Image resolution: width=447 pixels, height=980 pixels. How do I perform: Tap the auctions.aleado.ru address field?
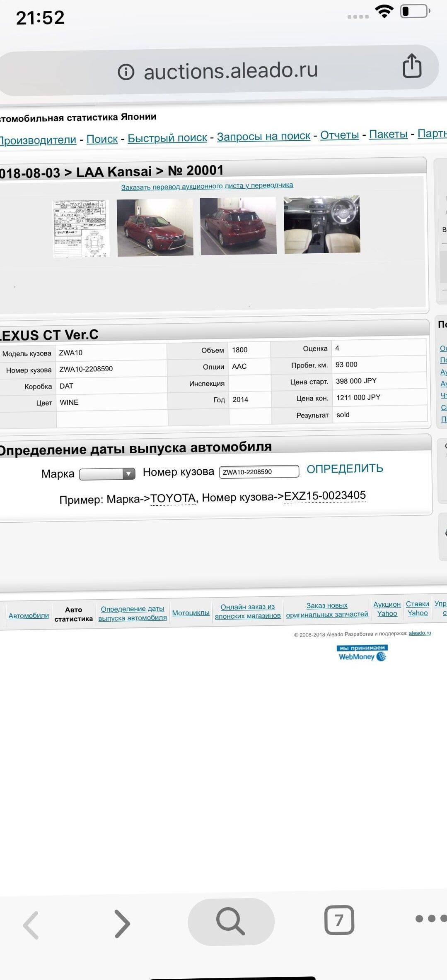231,71
